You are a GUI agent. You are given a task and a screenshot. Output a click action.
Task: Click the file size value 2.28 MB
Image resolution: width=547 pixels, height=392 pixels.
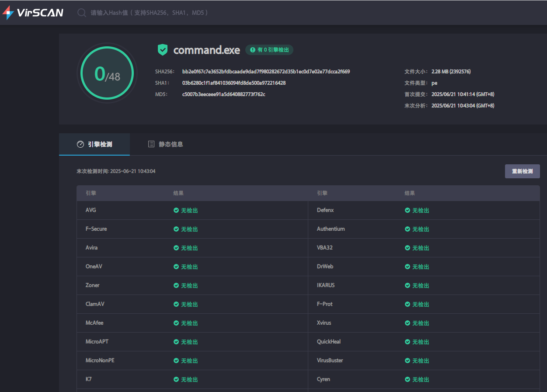pyautogui.click(x=451, y=71)
